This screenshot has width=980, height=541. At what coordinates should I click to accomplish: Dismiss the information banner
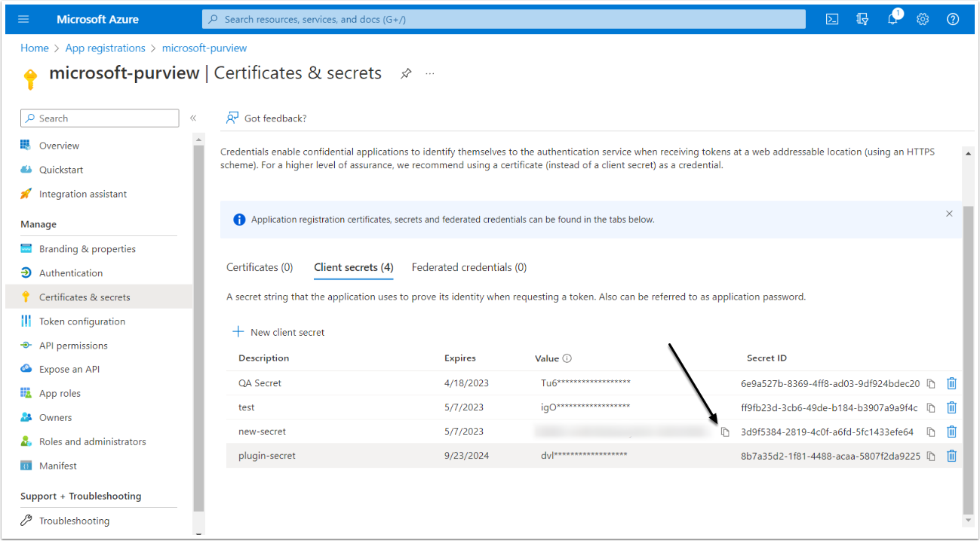[x=949, y=214]
